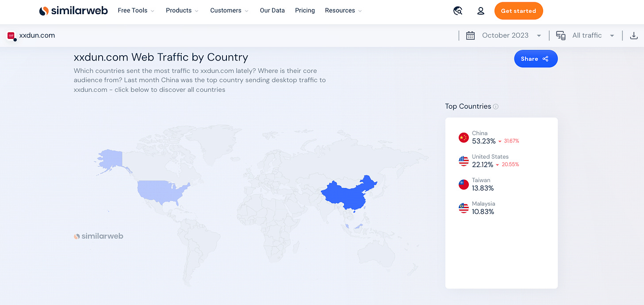The height and width of the screenshot is (305, 644).
Task: Click the United States flag icon
Action: pos(464,161)
